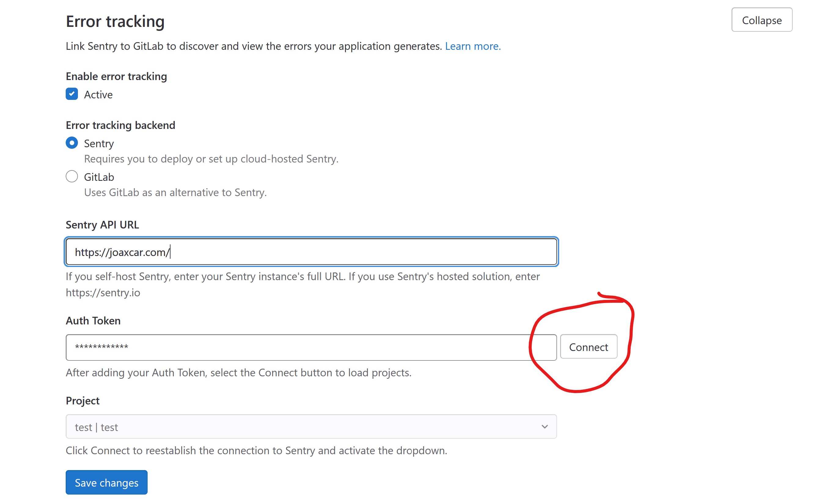Click the Sentry option label
The height and width of the screenshot is (504, 825).
(99, 144)
